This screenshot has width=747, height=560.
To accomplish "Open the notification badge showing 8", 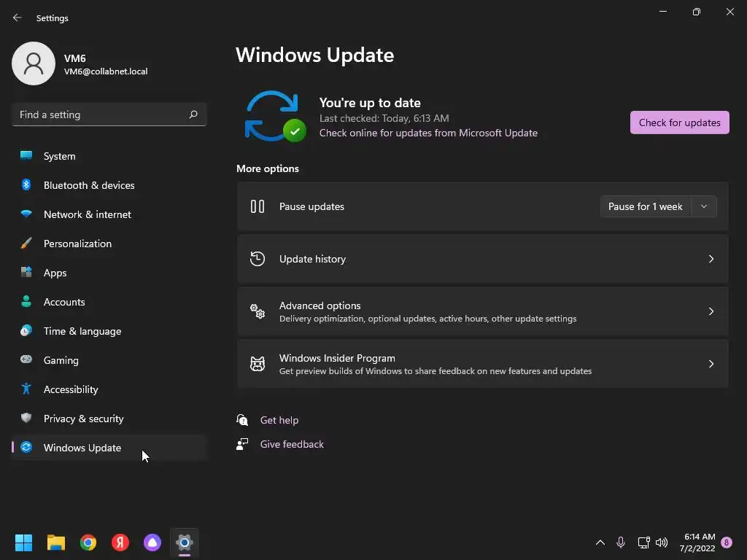I will [726, 542].
